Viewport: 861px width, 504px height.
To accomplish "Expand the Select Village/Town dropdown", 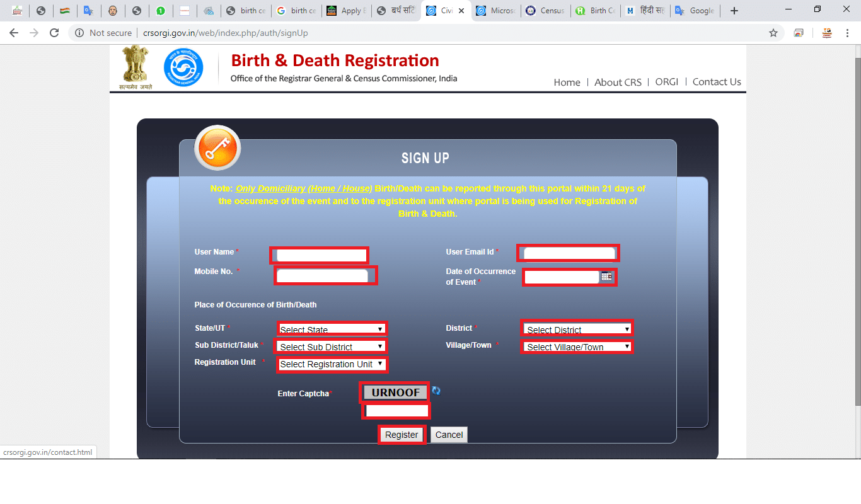I will pyautogui.click(x=577, y=346).
